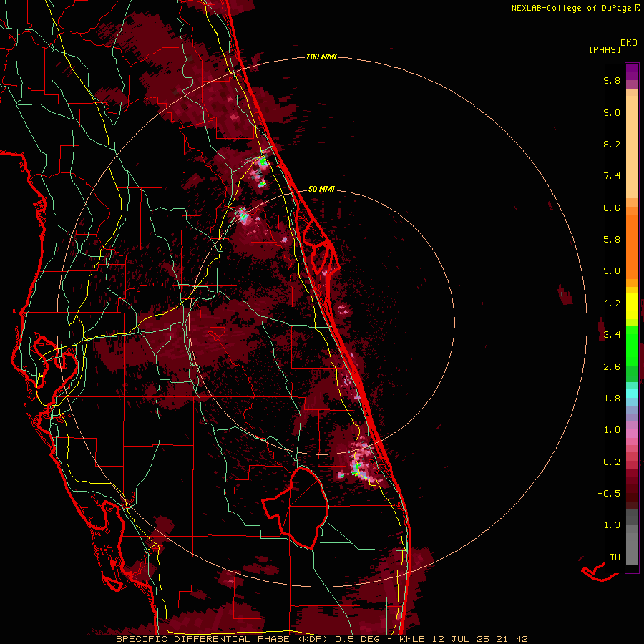Image resolution: width=644 pixels, height=644 pixels.
Task: Click the -1.3 scale value
Action: [x=609, y=525]
